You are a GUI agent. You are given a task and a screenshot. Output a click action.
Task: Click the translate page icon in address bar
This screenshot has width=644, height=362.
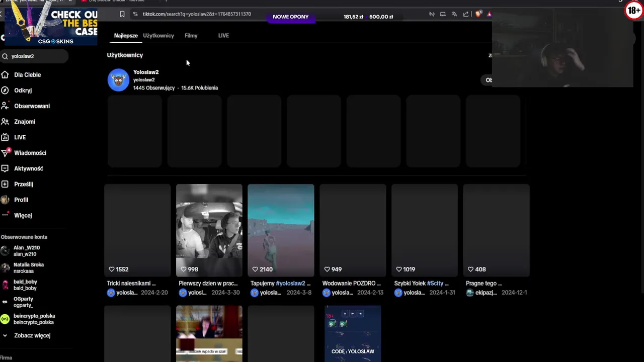[x=454, y=14]
